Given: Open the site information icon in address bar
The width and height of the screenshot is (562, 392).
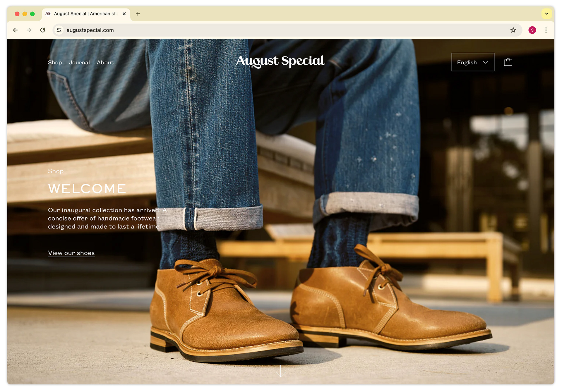Looking at the screenshot, I should click(59, 30).
